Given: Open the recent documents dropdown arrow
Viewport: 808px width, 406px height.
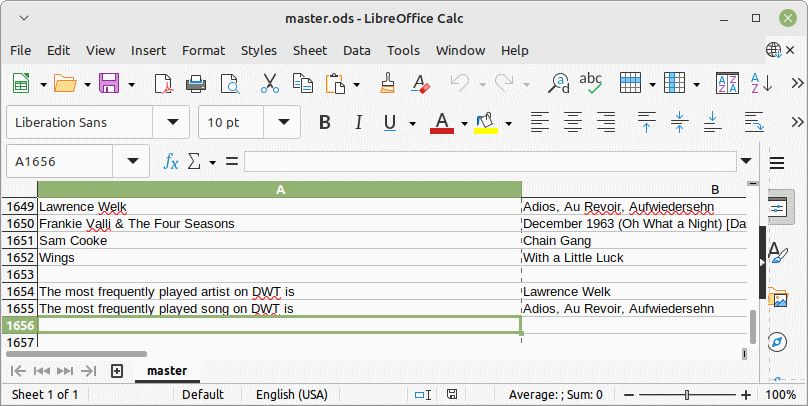Looking at the screenshot, I should click(88, 84).
